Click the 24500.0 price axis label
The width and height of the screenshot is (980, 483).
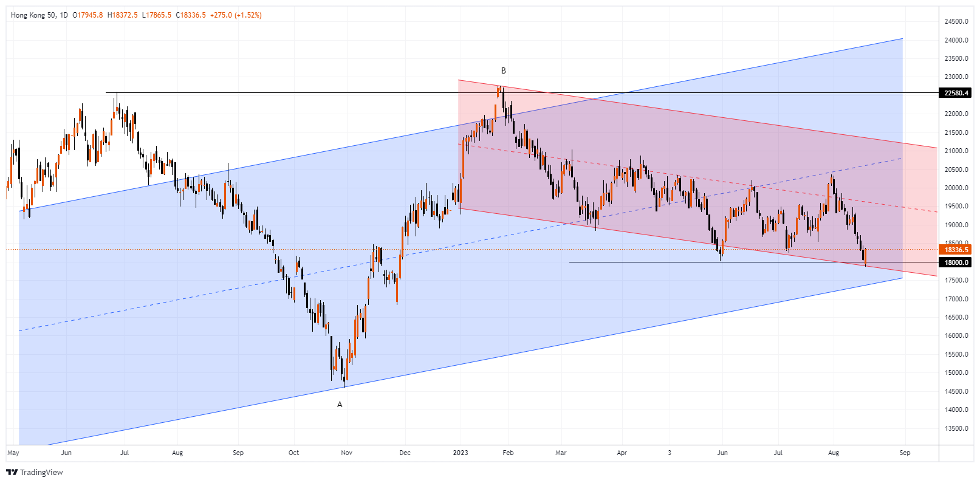point(956,21)
